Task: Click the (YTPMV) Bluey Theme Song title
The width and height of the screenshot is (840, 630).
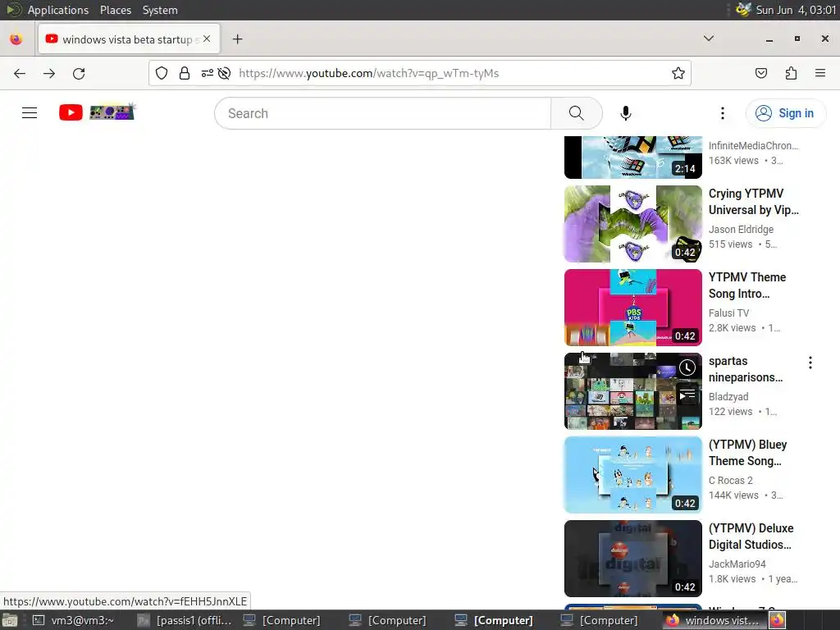Action: (747, 453)
